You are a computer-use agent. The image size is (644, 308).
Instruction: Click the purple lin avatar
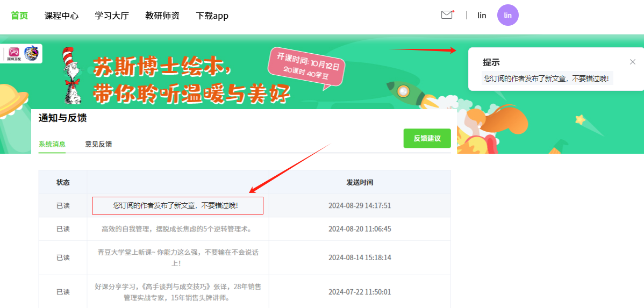click(507, 15)
